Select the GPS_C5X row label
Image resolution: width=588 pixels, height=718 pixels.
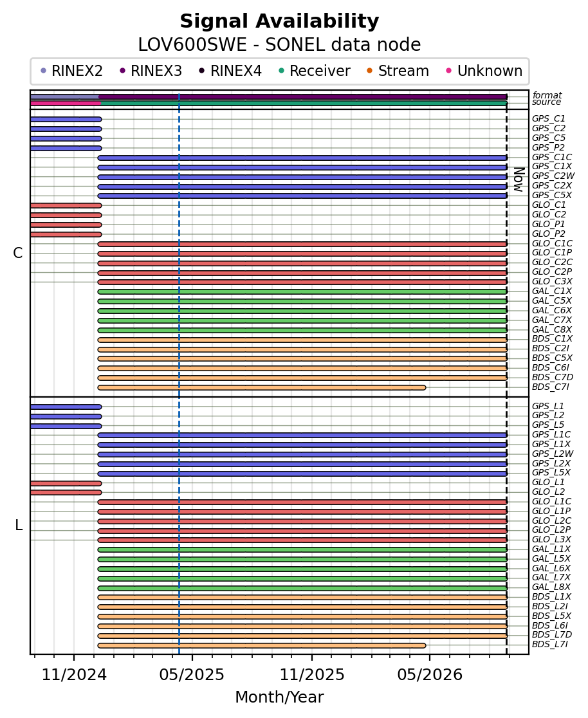(552, 195)
